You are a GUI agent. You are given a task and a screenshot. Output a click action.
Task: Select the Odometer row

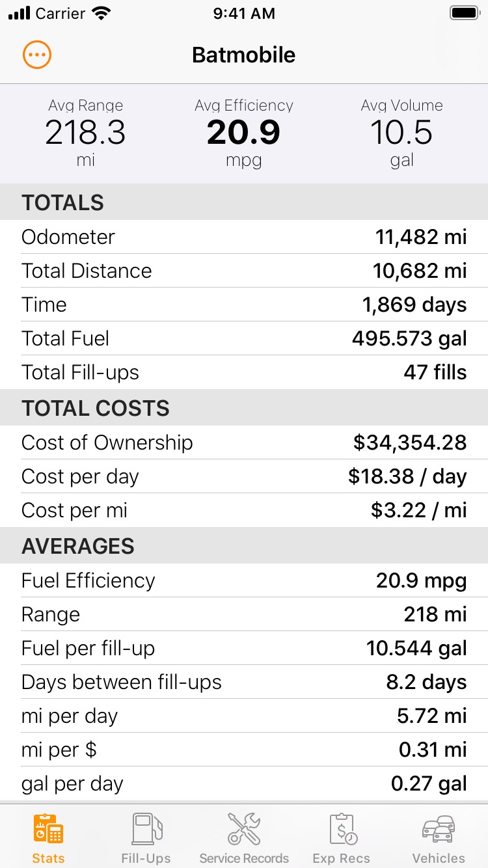[x=244, y=237]
